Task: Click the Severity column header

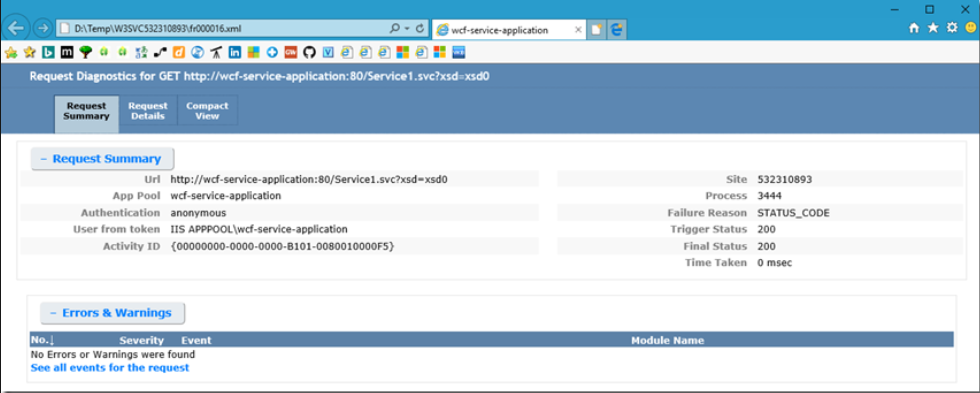Action: pyautogui.click(x=141, y=341)
